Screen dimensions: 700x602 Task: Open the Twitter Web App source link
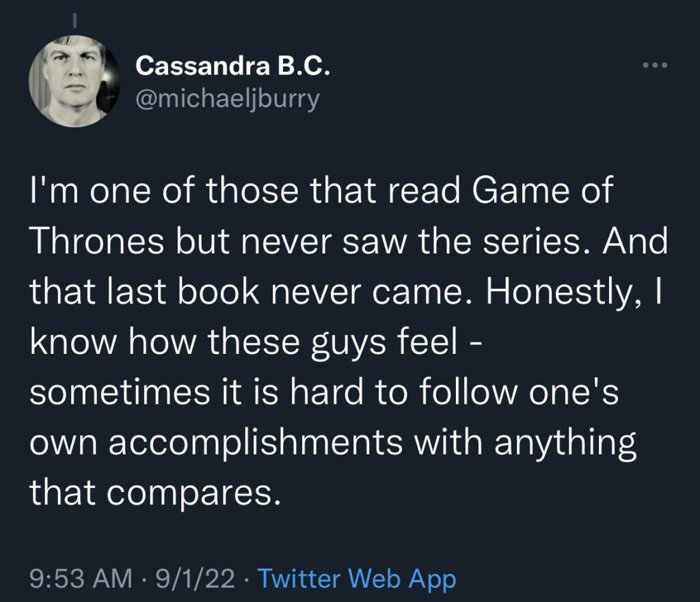click(x=359, y=579)
